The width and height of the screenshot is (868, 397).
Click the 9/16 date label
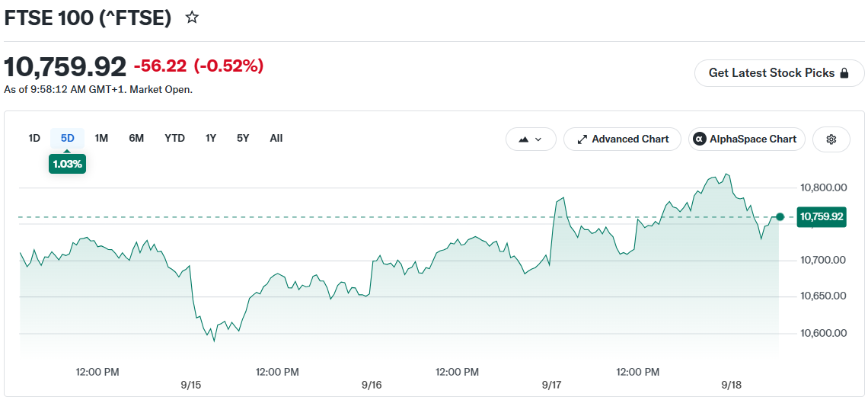372,385
